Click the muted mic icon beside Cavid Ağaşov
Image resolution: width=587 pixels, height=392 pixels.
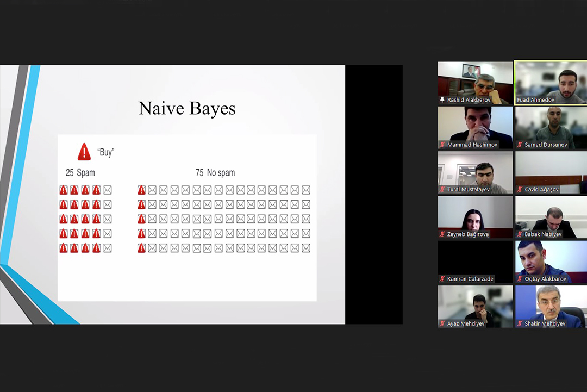pos(520,189)
